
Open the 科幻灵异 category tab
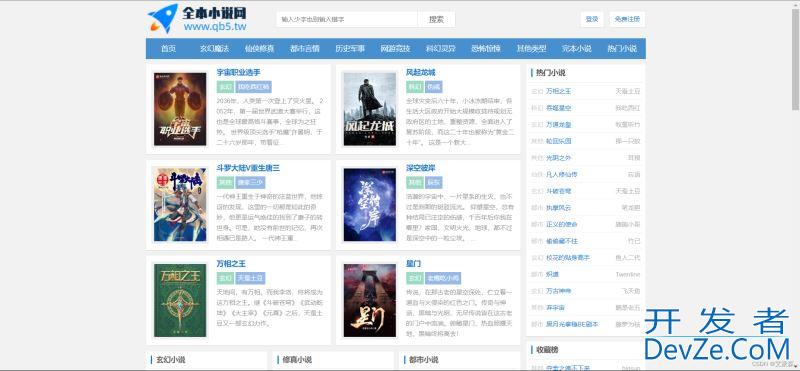point(441,49)
